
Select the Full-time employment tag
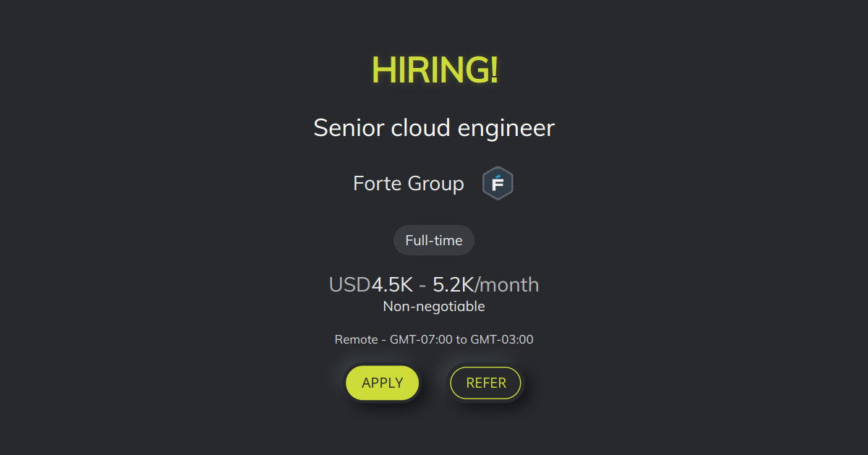(x=433, y=239)
